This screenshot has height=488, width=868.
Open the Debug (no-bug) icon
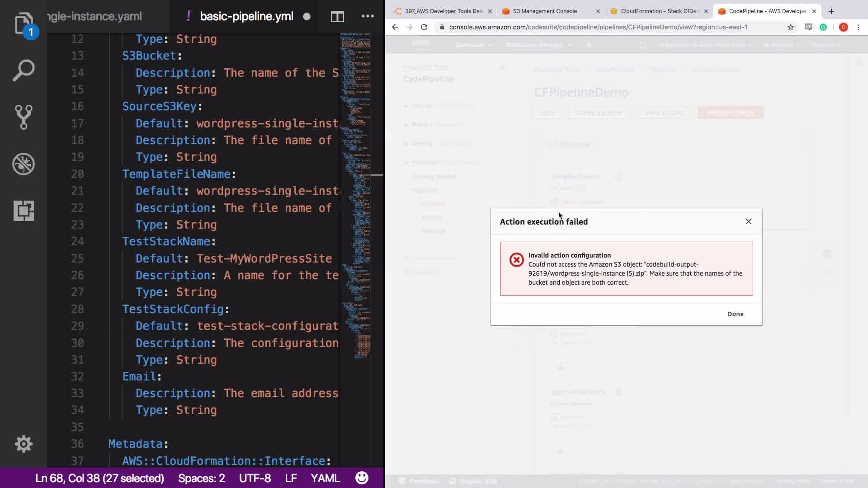coord(24,164)
